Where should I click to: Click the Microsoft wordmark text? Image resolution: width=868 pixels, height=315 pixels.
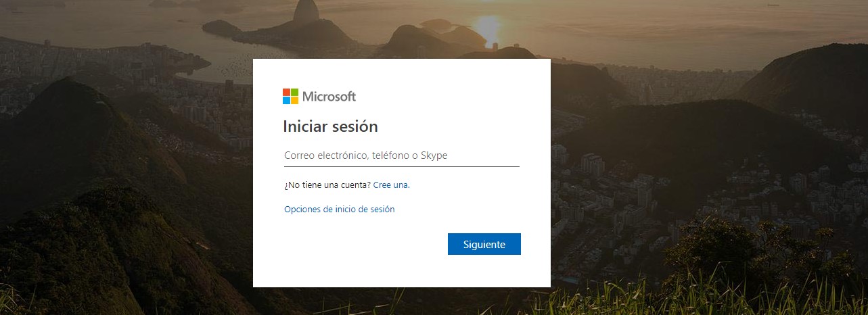[x=329, y=96]
